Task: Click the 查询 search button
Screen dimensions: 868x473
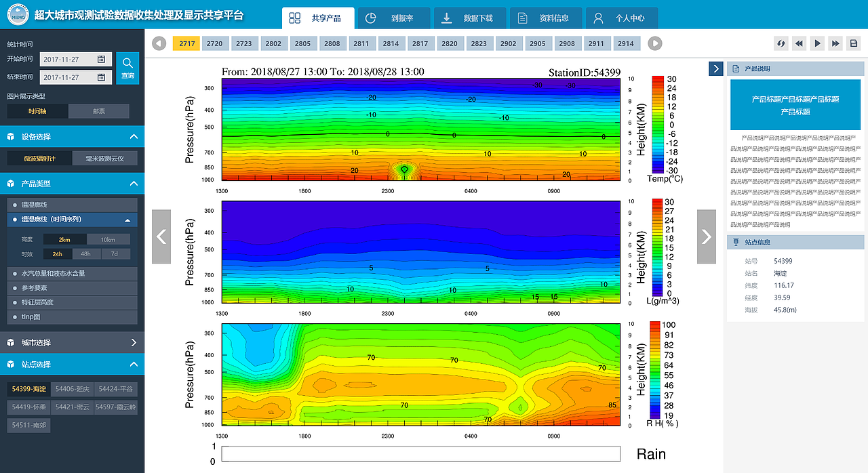Action: (127, 68)
